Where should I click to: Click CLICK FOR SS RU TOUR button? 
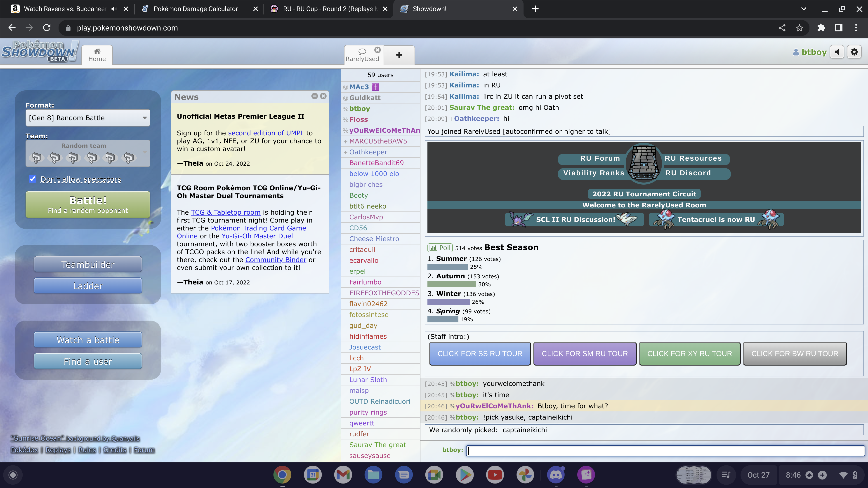(480, 354)
